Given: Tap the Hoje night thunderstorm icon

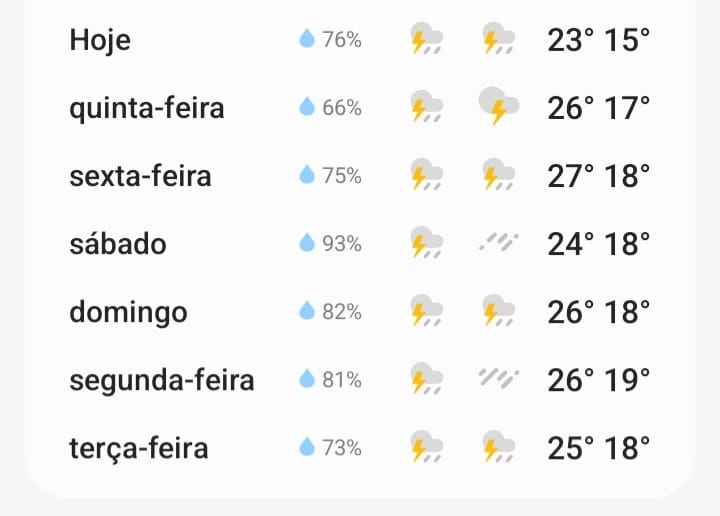Looking at the screenshot, I should [499, 39].
